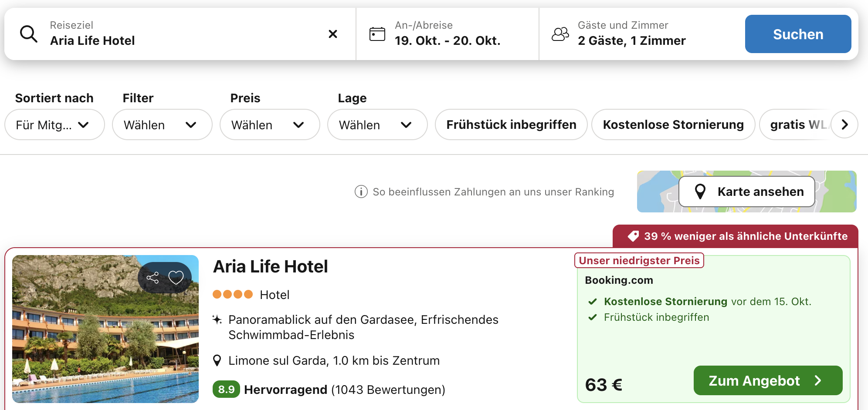Open the Preis dropdown
Screen dimensions: 868x410
tap(270, 125)
